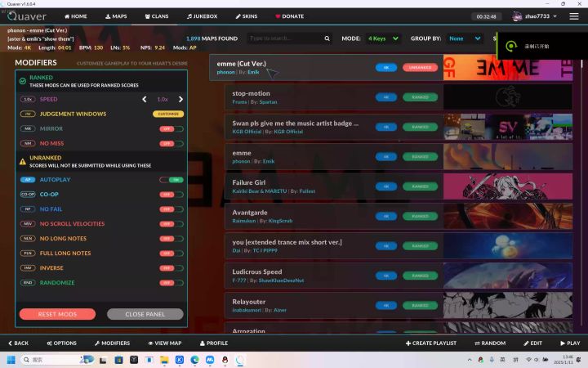Click the JW judgement windows badge
Screen dimensions: 588x368
28,114
